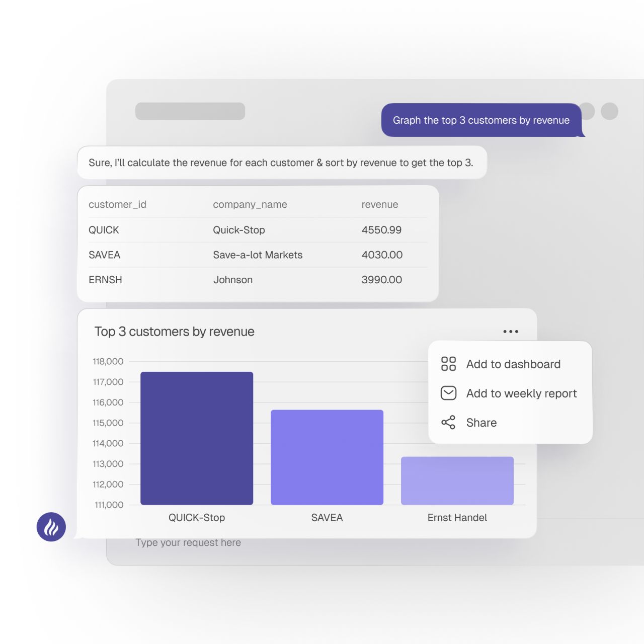Click the Top 3 customers by revenue title

[x=175, y=332]
